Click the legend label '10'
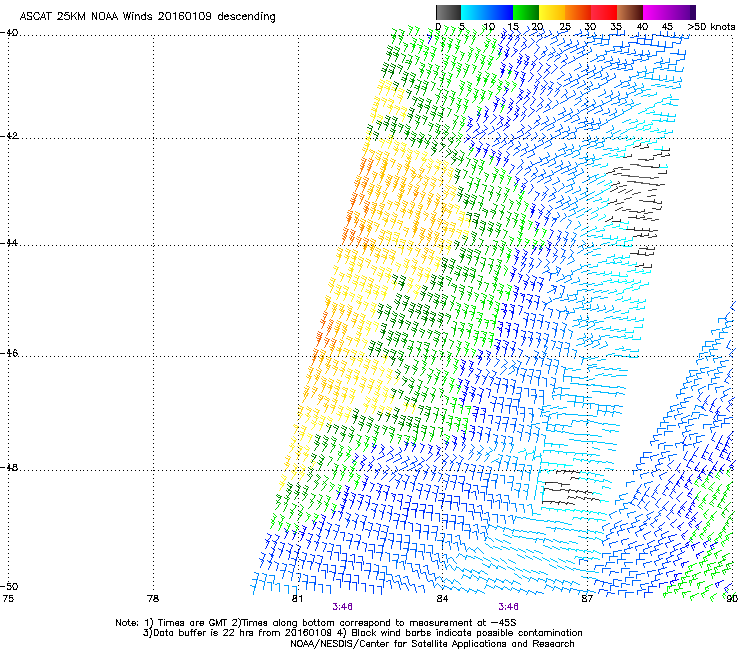This screenshot has height=650, width=740. click(x=488, y=27)
